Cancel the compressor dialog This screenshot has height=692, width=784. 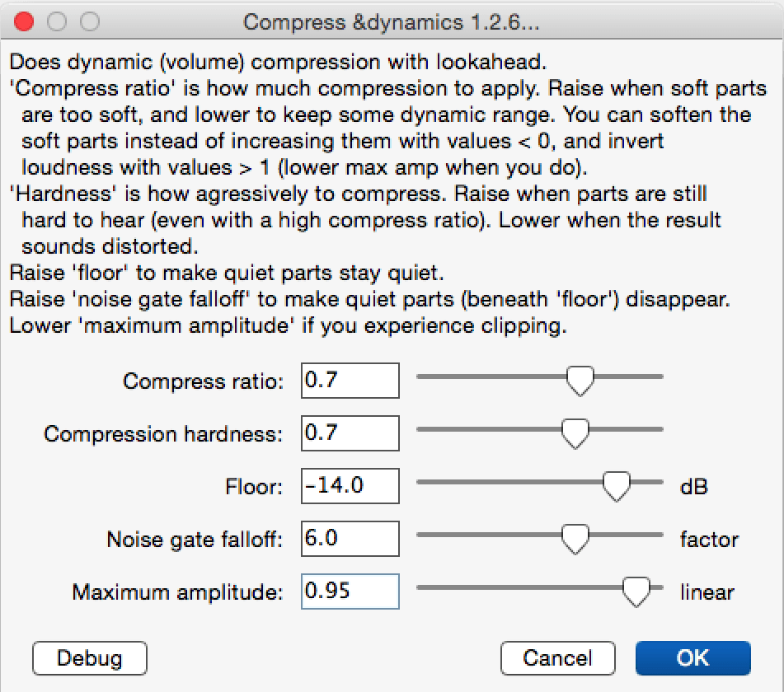point(557,658)
